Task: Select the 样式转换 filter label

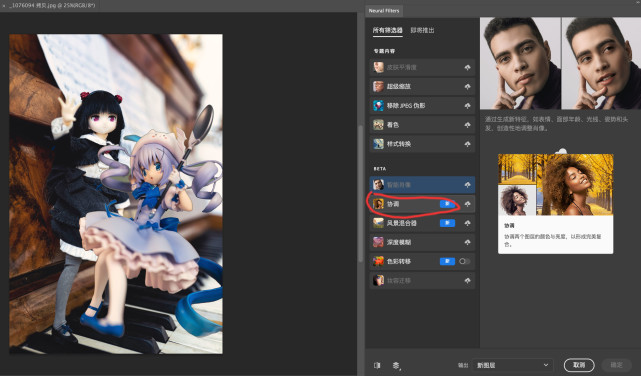Action: [399, 144]
